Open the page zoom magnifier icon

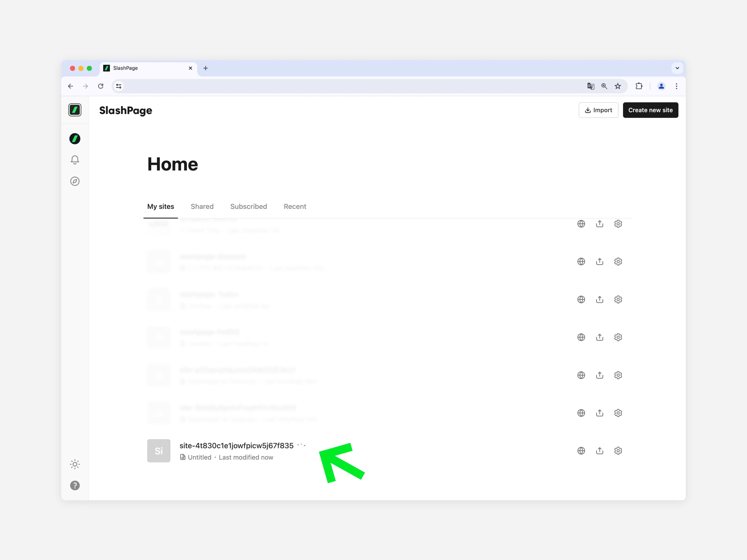click(604, 86)
